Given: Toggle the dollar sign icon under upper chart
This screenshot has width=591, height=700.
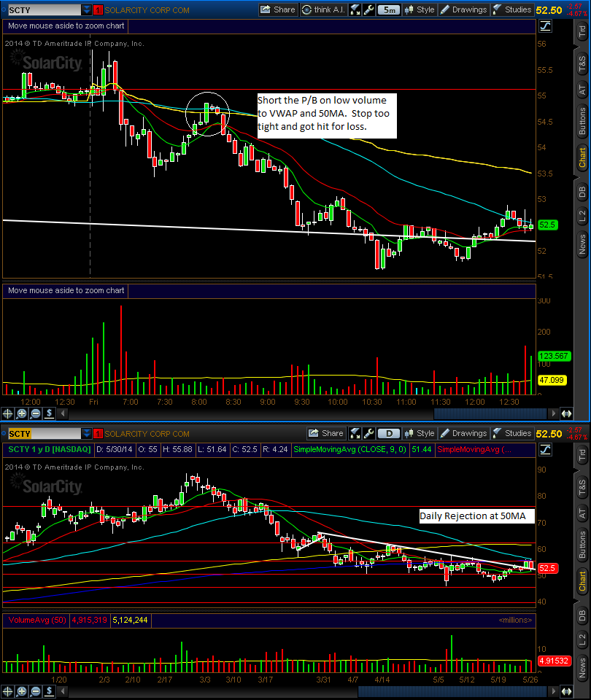Looking at the screenshot, I should pos(49,413).
